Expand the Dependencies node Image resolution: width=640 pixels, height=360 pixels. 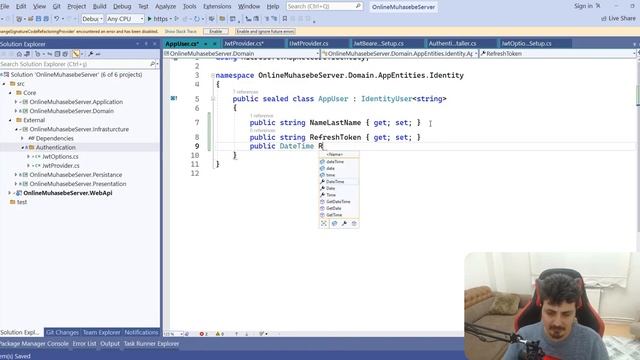tap(22, 138)
